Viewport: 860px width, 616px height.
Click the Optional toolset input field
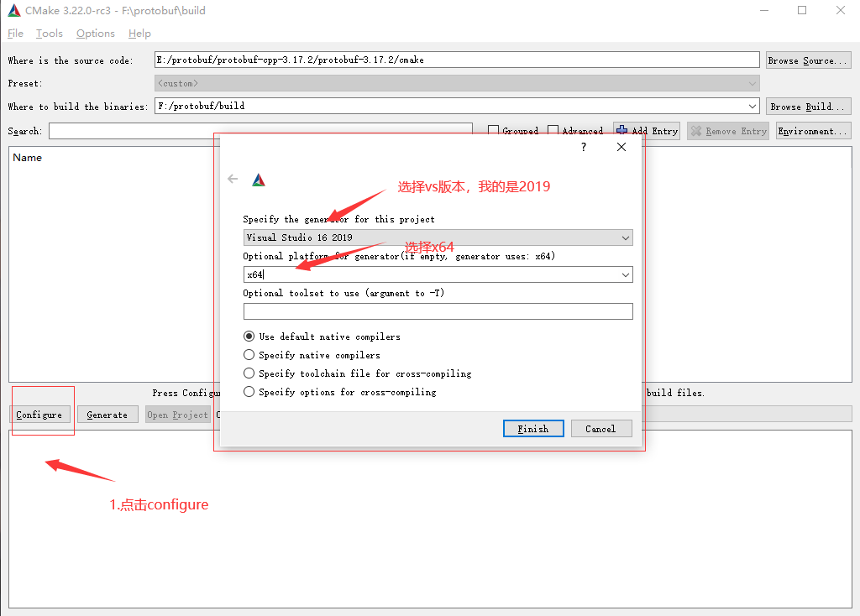[x=438, y=311]
